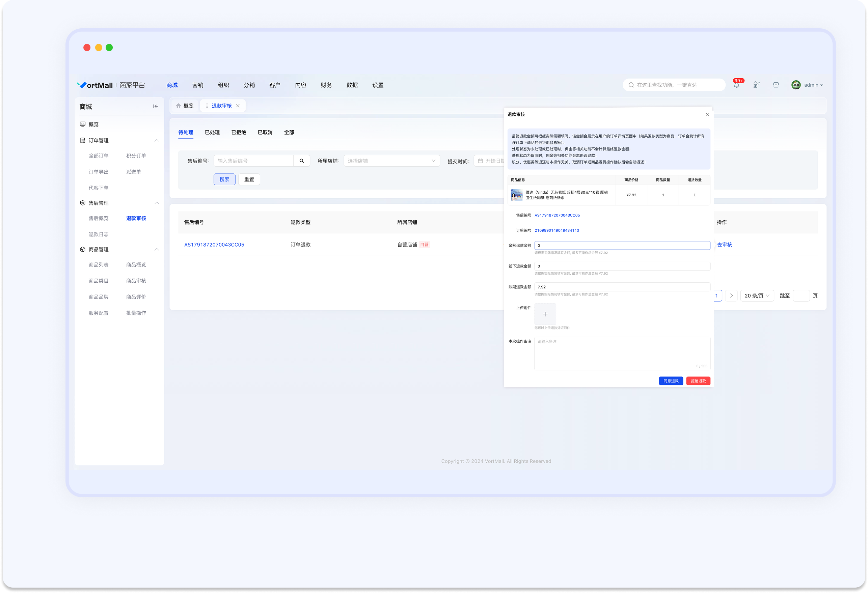Switch to the 已拒绝 tab
The height and width of the screenshot is (593, 868).
[x=239, y=132]
